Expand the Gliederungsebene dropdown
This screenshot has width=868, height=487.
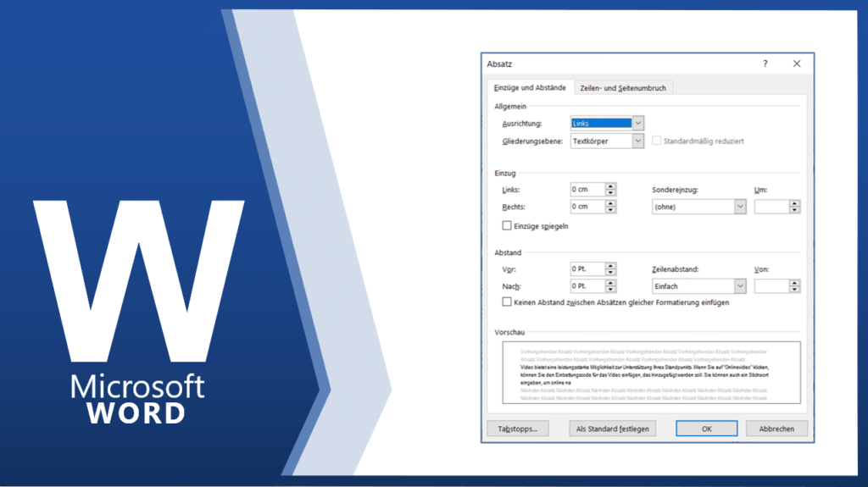pos(638,141)
